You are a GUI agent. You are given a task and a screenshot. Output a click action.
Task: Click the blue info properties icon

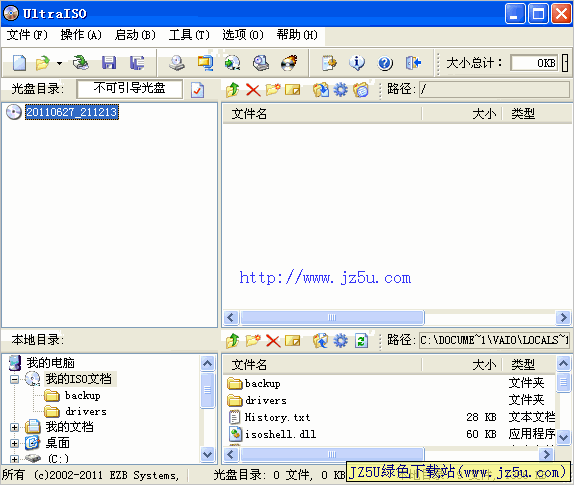coord(357,63)
